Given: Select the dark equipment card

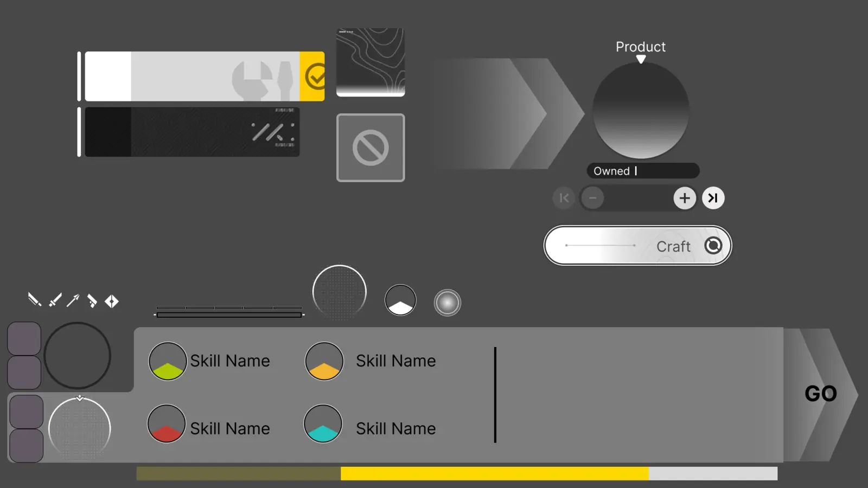Looking at the screenshot, I should (x=192, y=132).
